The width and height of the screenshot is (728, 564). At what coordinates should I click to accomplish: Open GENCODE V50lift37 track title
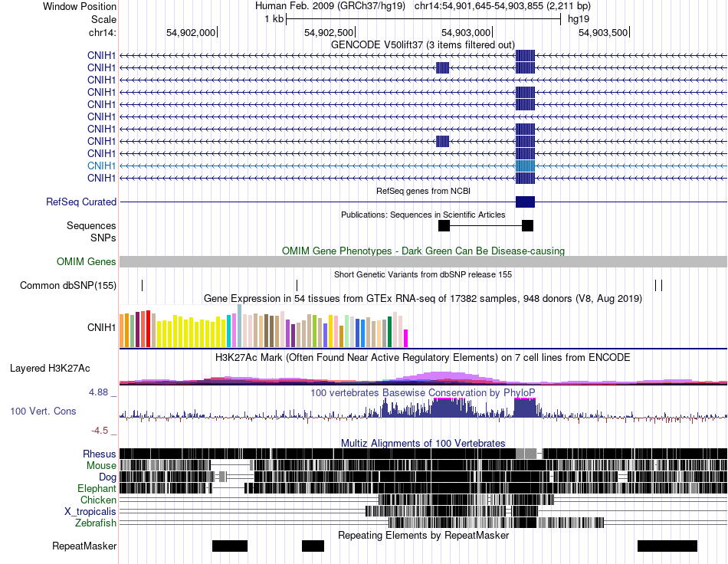(422, 44)
